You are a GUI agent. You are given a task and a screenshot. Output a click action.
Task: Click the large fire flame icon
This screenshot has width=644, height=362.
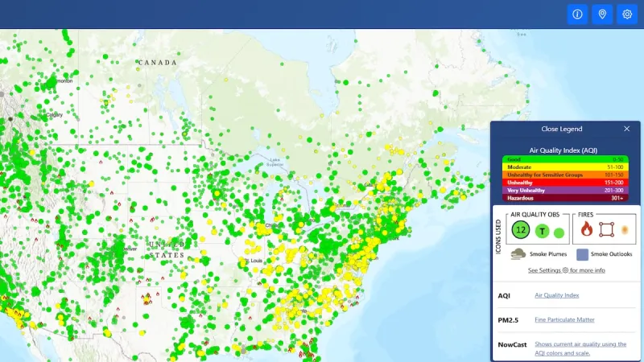click(x=587, y=229)
